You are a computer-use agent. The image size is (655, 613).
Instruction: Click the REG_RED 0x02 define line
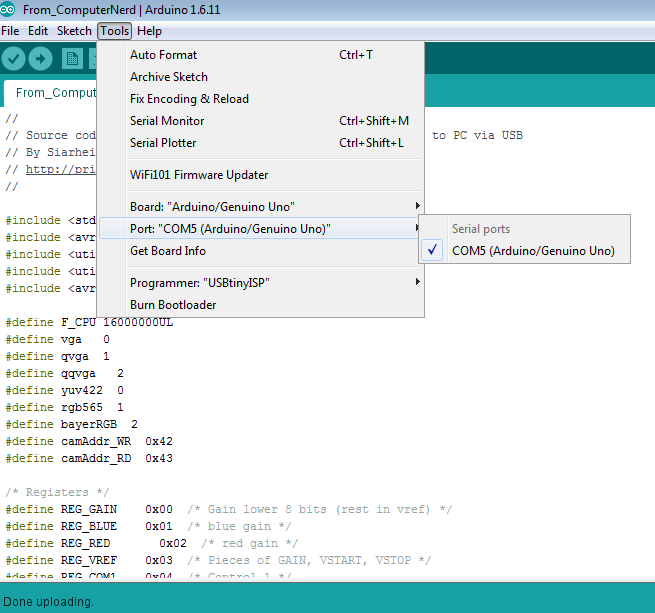click(152, 543)
